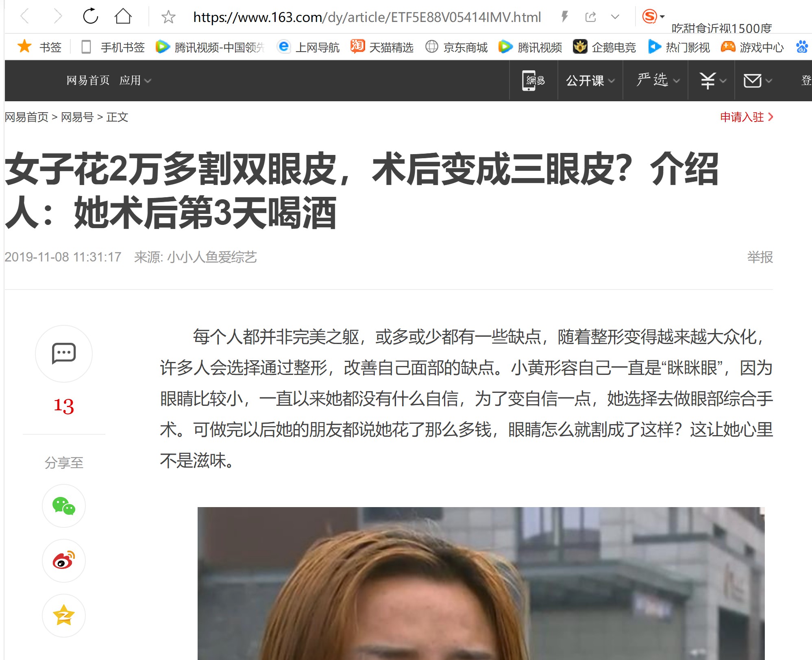The height and width of the screenshot is (660, 812).
Task: Click 网易首页 in dark nav bar
Action: (88, 80)
